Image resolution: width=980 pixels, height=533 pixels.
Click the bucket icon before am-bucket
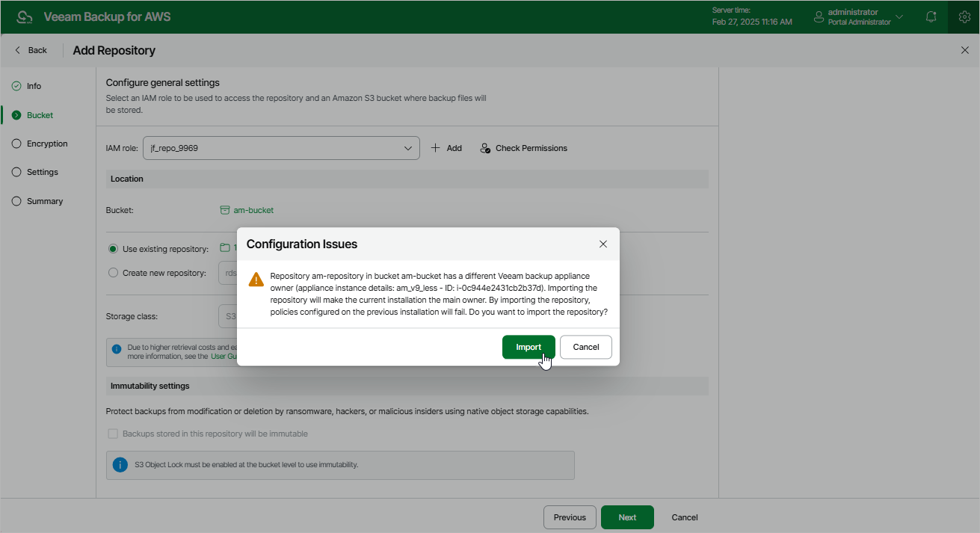point(224,210)
